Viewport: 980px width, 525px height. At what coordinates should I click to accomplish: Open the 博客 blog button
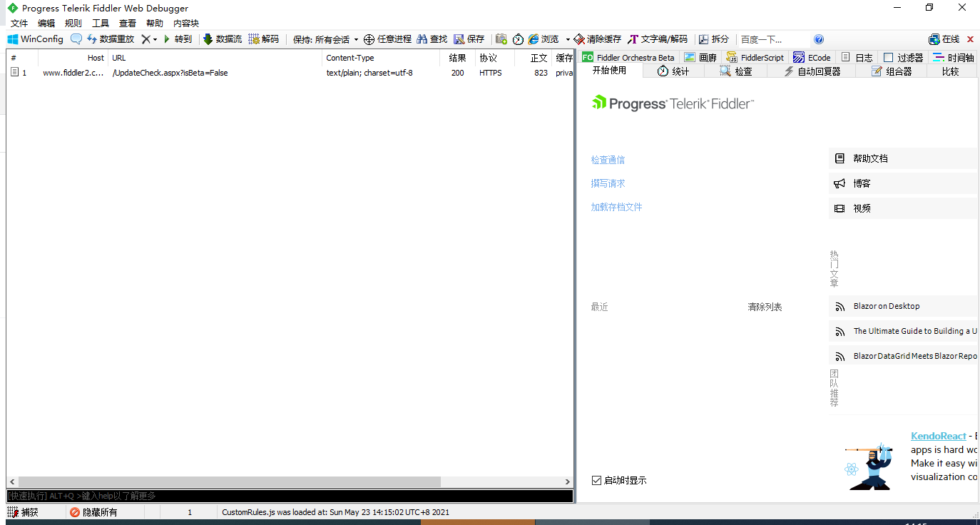tap(903, 183)
